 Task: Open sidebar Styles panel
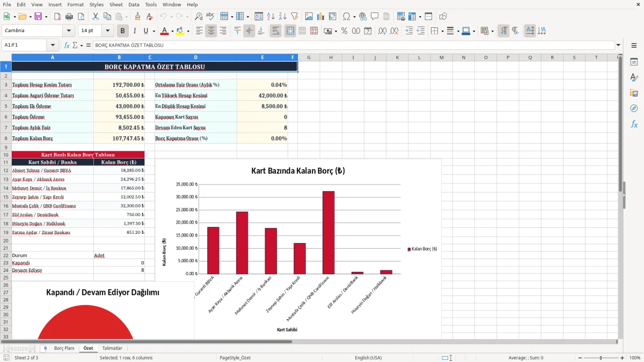click(x=634, y=77)
